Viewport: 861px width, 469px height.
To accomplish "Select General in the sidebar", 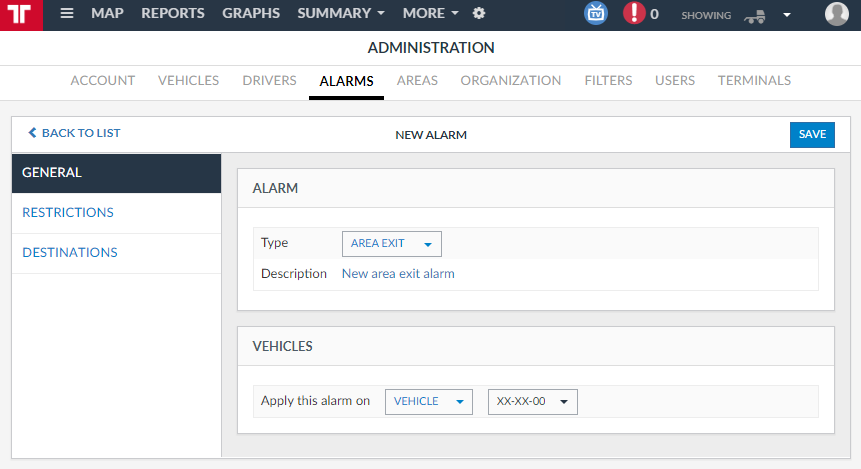I will point(116,173).
